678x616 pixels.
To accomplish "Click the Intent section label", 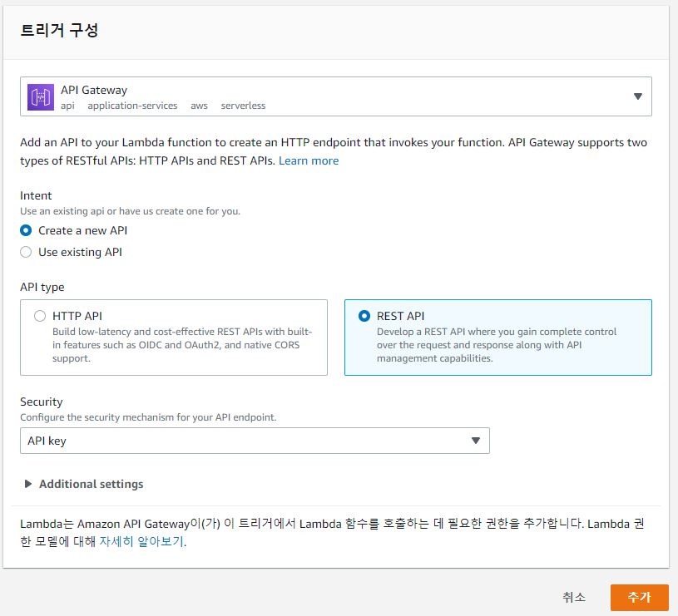I will (36, 195).
